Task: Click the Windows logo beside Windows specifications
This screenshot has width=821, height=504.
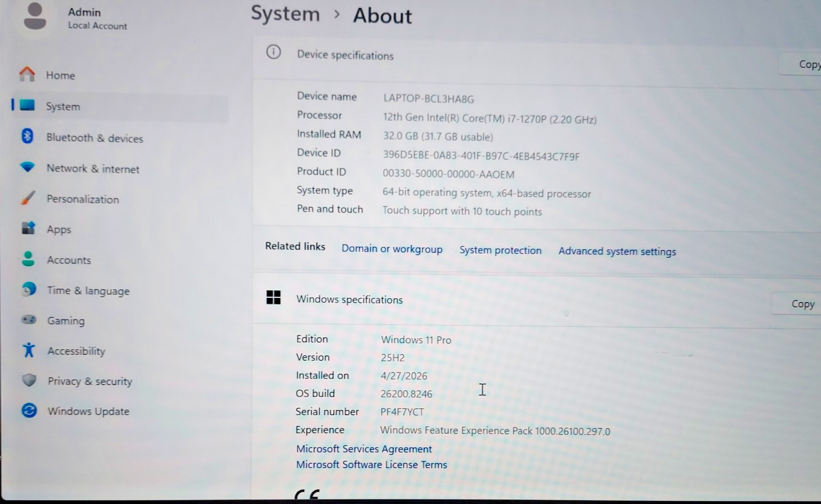Action: point(274,298)
